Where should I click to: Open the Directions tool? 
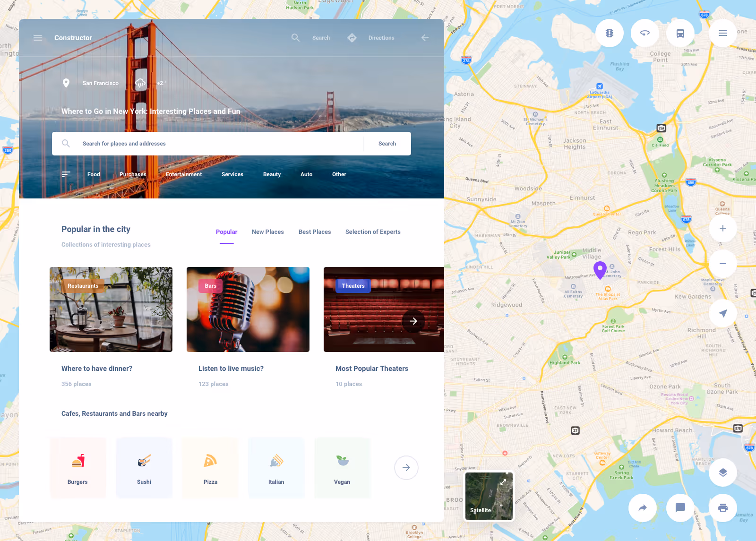[x=381, y=37]
